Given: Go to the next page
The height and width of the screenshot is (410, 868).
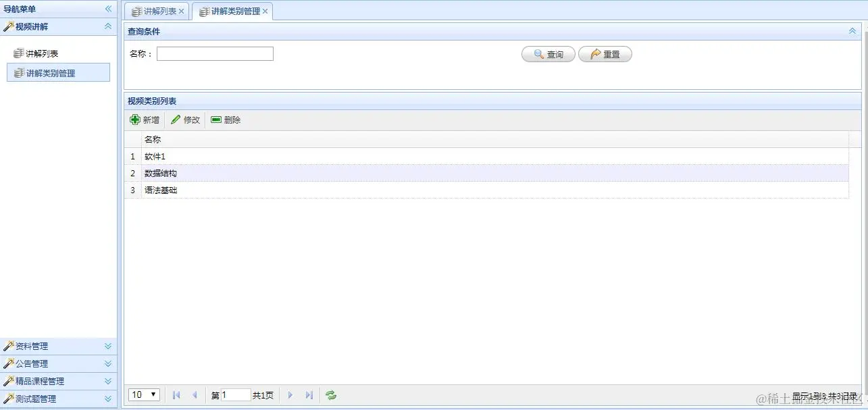Looking at the screenshot, I should [x=290, y=395].
